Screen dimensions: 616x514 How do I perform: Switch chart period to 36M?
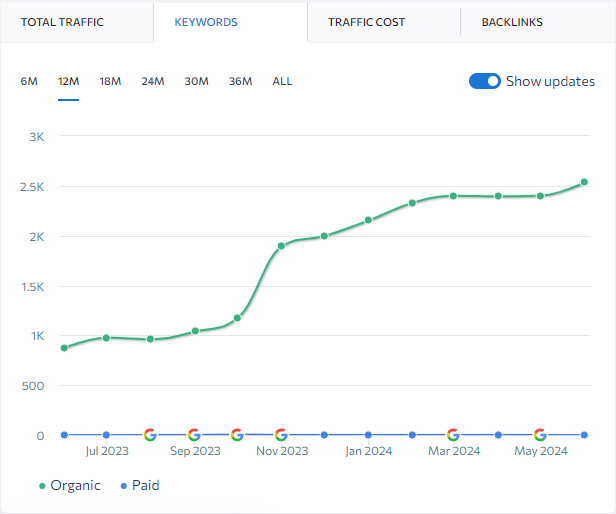point(240,82)
